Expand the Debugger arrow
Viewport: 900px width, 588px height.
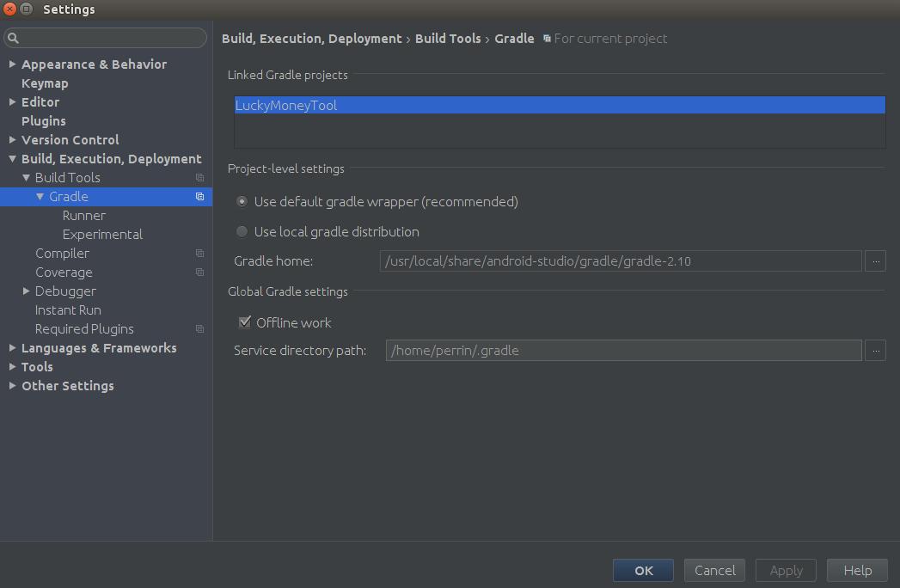click(x=26, y=291)
